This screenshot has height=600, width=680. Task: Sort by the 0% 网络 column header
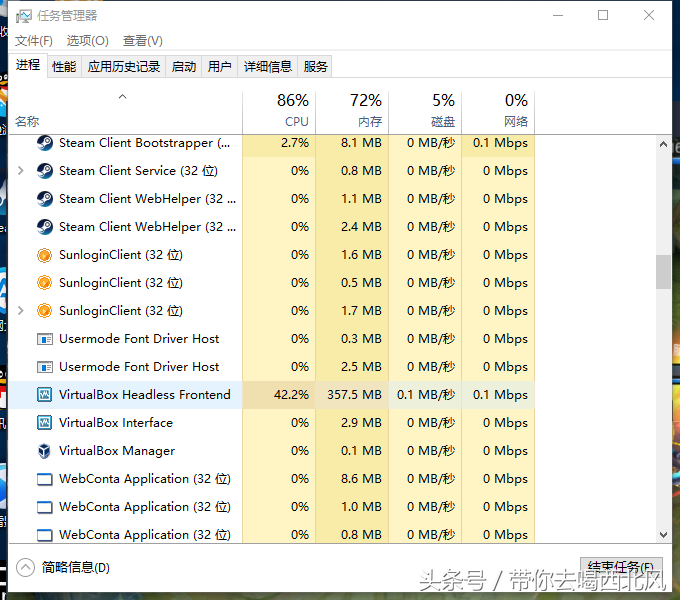pos(498,112)
